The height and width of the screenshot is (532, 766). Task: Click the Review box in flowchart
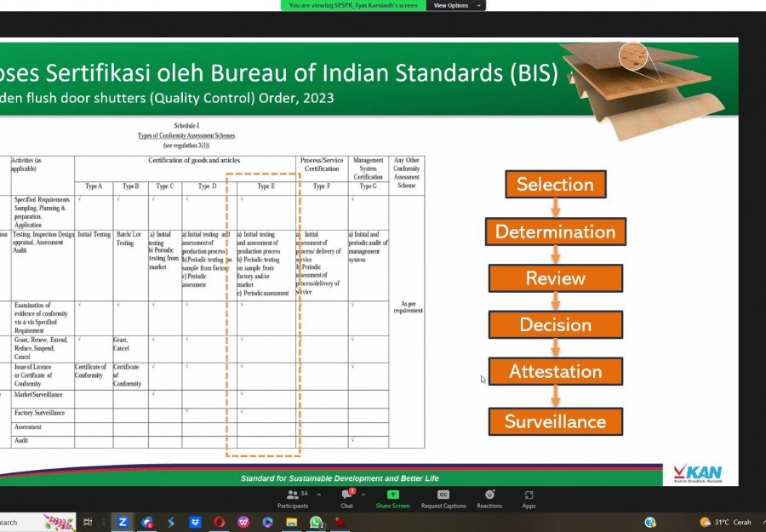[556, 278]
